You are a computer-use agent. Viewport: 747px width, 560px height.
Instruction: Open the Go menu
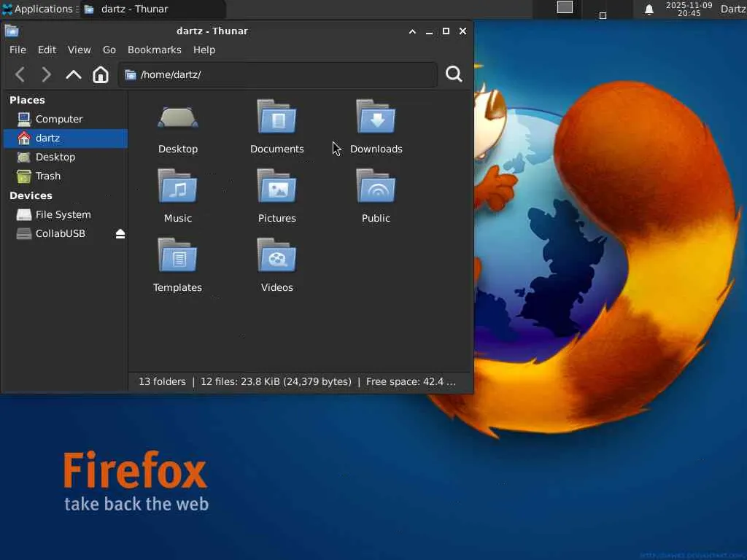click(x=109, y=50)
